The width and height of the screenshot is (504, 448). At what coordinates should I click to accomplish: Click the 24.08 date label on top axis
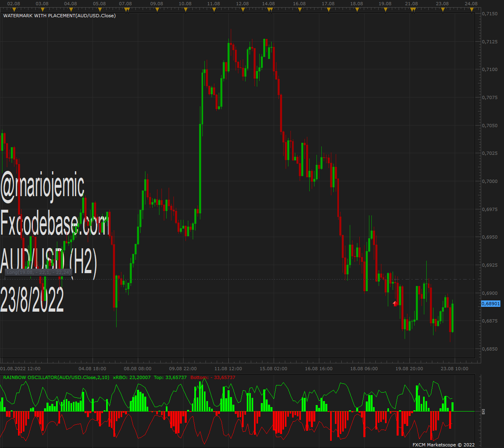471,4
